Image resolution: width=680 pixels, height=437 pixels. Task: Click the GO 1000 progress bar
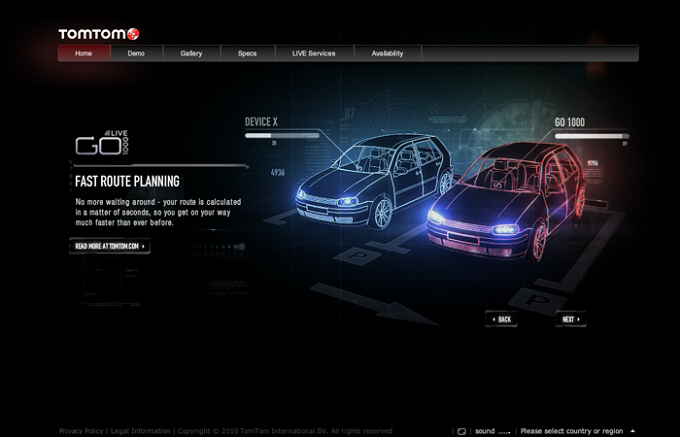[592, 136]
